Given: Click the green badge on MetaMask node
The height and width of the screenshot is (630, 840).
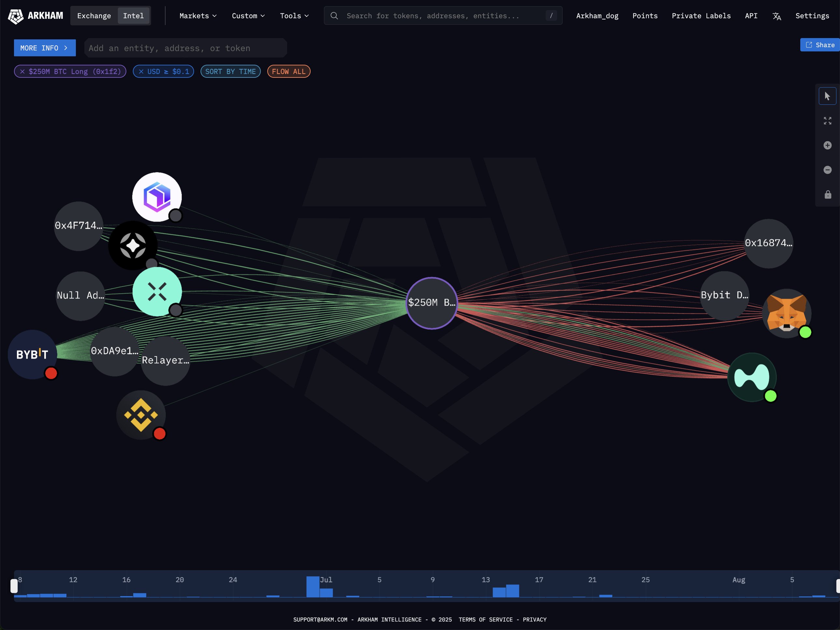Looking at the screenshot, I should tap(805, 332).
